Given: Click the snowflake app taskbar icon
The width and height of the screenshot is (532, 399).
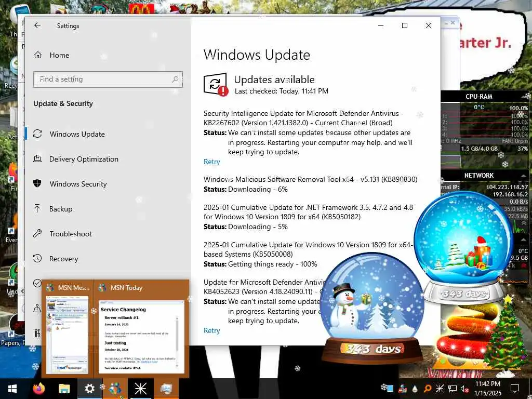Looking at the screenshot, I should pyautogui.click(x=140, y=389).
